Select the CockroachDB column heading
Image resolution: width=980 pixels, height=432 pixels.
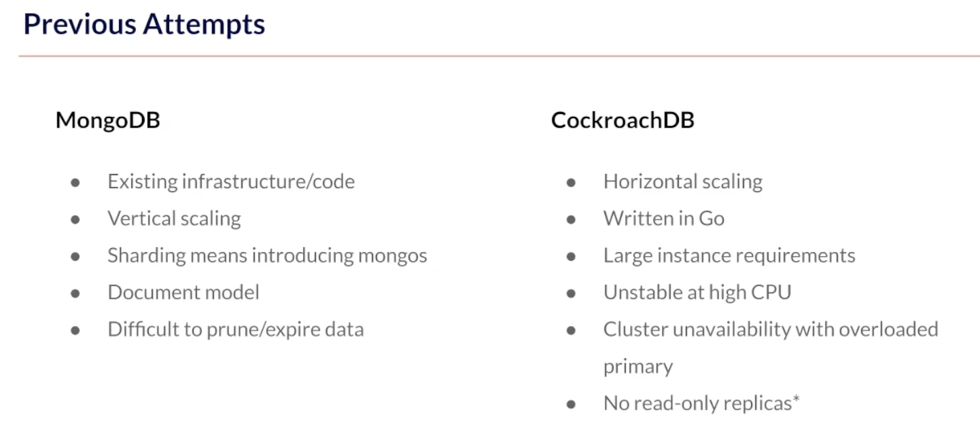622,120
